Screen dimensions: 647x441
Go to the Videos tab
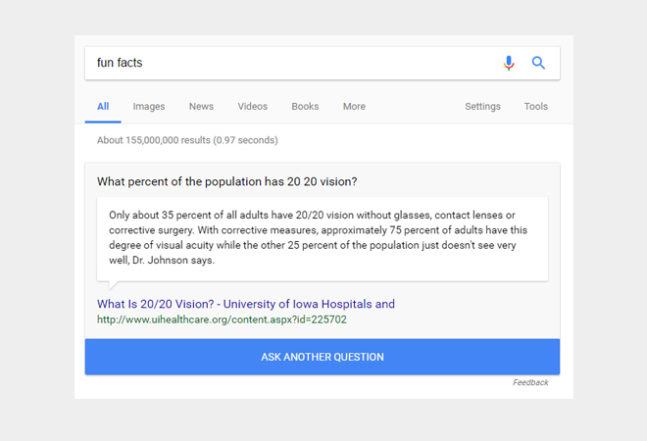(x=252, y=106)
